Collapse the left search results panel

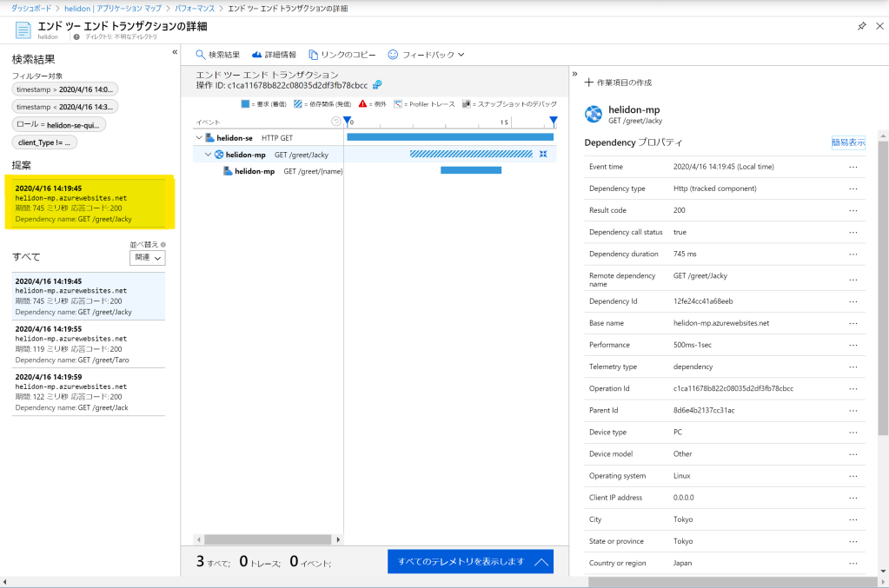[175, 52]
